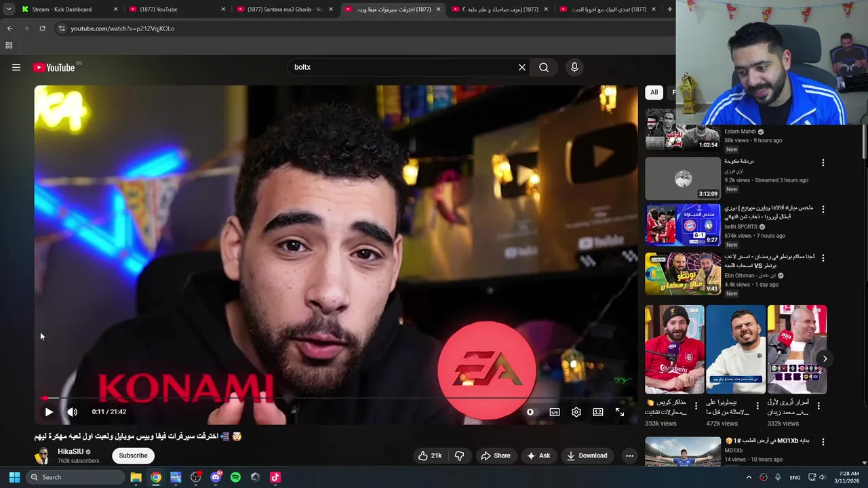Screen dimensions: 868x488
Task: Open the YouTube guide hamburger menu
Action: point(16,67)
